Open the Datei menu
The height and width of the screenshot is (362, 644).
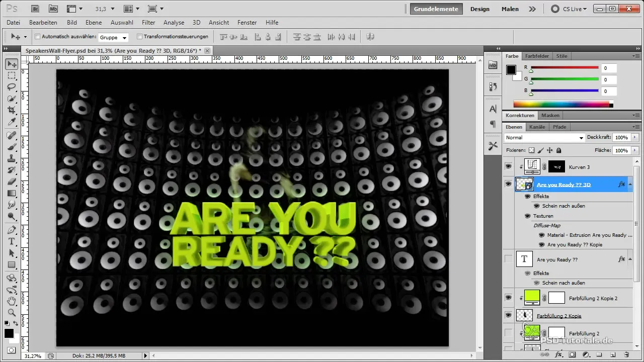[x=14, y=23]
